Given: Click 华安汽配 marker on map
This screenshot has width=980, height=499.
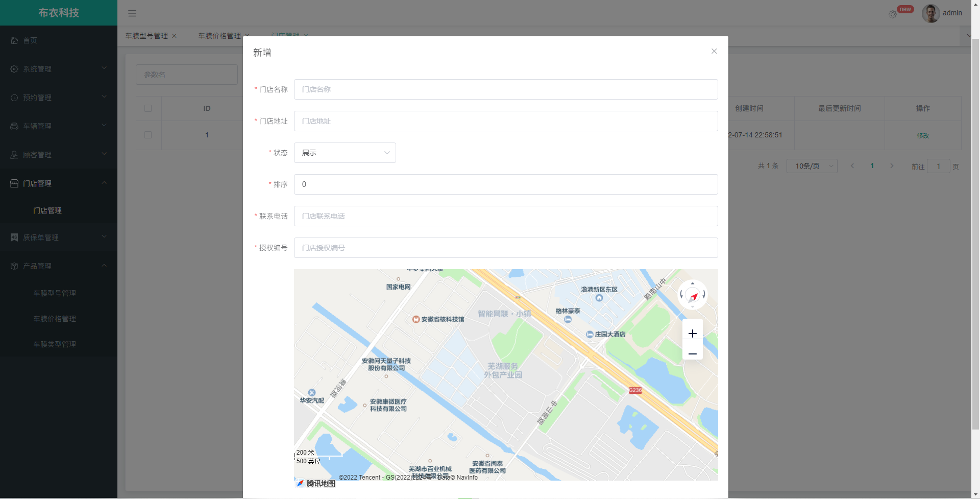Looking at the screenshot, I should click(312, 393).
